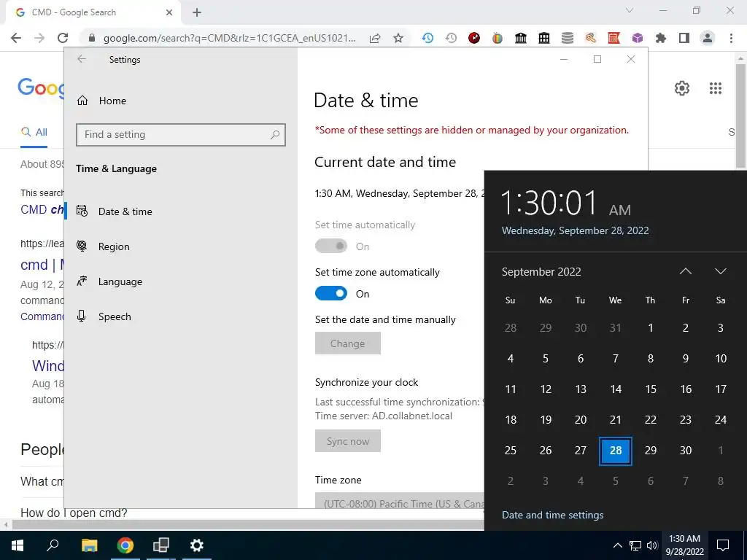Image resolution: width=747 pixels, height=560 pixels.
Task: Select September 1 in the calendar
Action: (650, 327)
